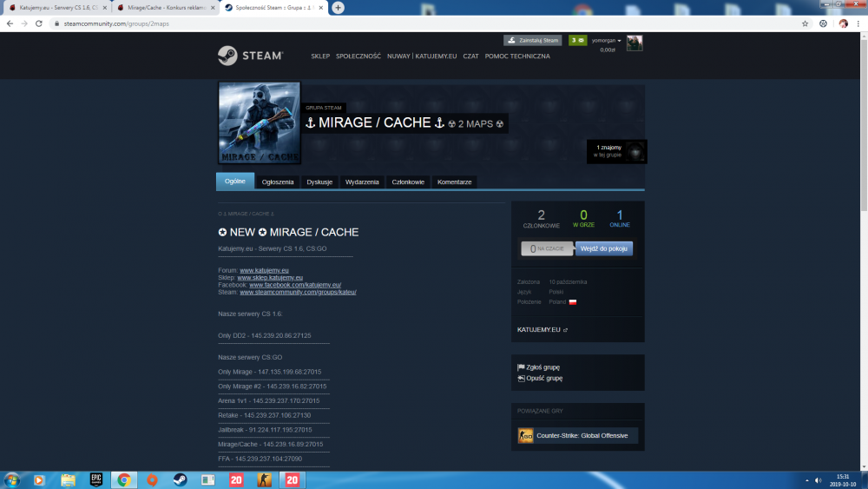Click 'Jailbreak - 91.224.117.195:27015' text
Screen dimensions: 868x489
265,430
